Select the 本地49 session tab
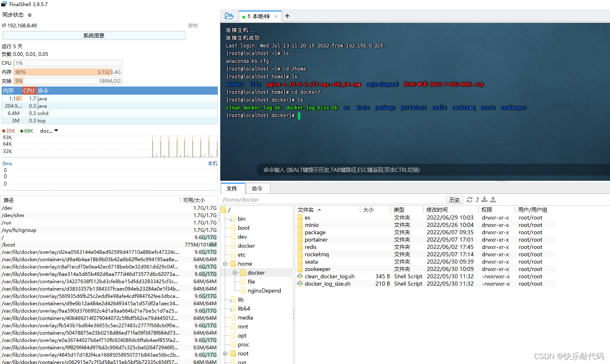The height and width of the screenshot is (364, 610). pos(260,16)
